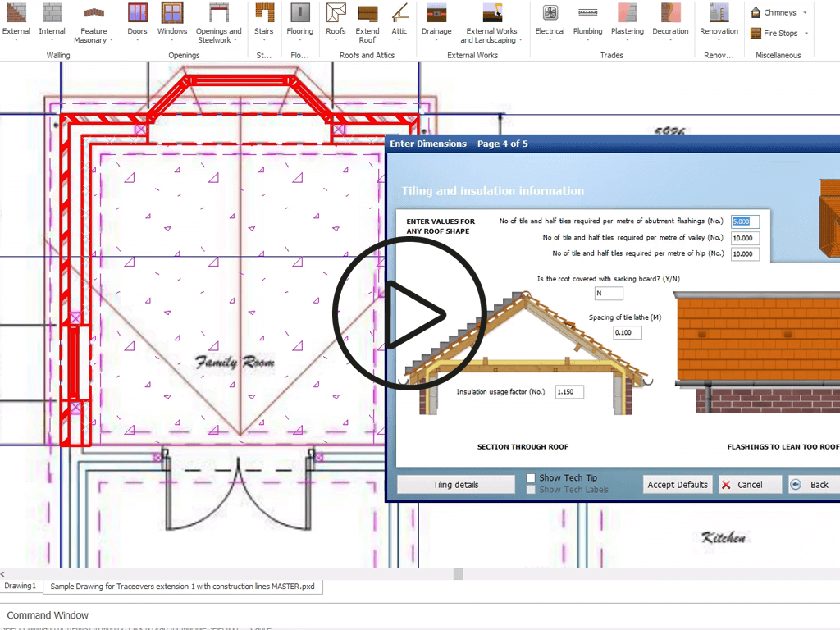Edit hip tiles per metre field

pyautogui.click(x=745, y=254)
